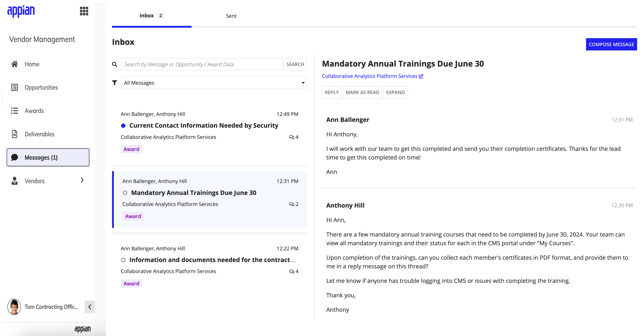Click reply count icon on Information and documents message

(291, 271)
